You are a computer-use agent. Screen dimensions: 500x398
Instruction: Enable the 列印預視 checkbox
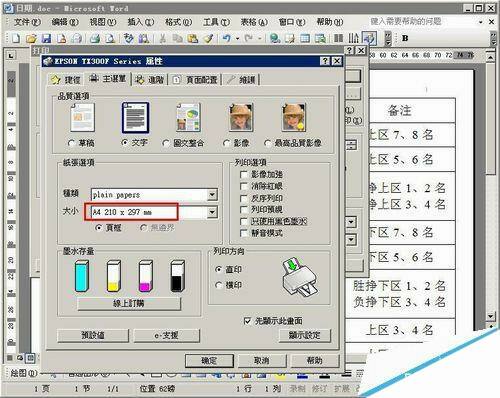point(244,210)
